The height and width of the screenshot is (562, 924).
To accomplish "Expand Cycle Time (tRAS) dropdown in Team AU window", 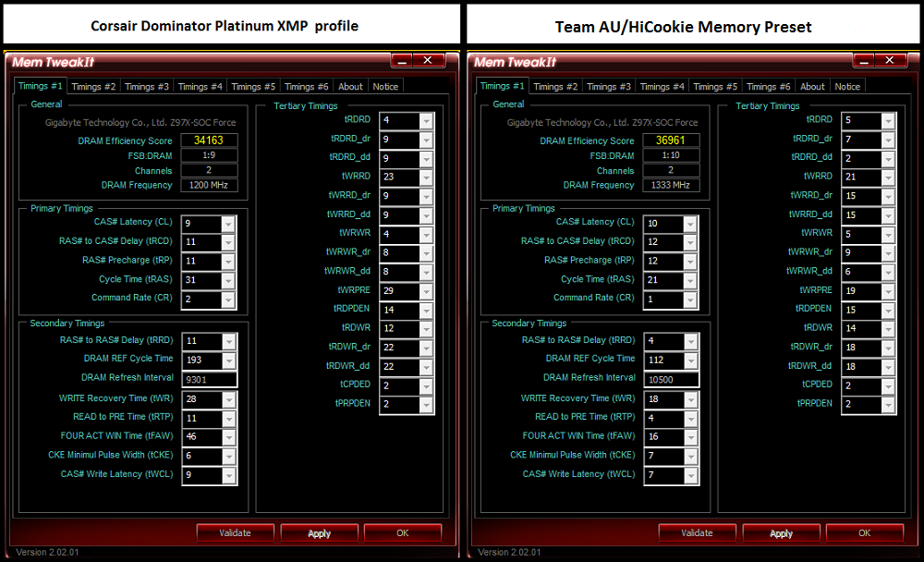I will pyautogui.click(x=690, y=280).
